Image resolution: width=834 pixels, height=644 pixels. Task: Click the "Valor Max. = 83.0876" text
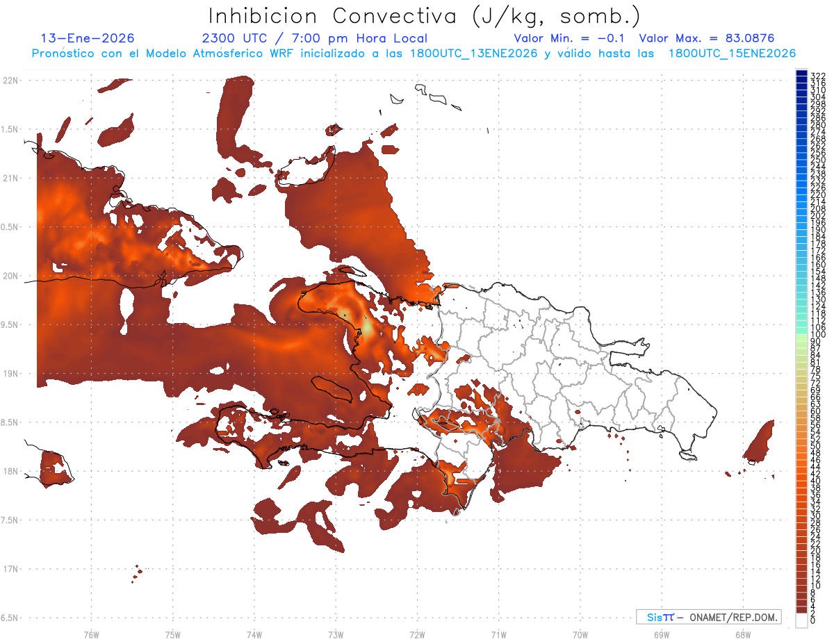click(x=707, y=39)
